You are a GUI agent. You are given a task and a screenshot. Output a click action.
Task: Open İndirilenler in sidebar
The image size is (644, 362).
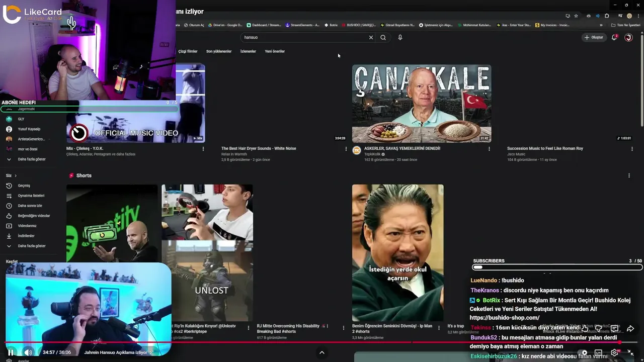coord(26,236)
